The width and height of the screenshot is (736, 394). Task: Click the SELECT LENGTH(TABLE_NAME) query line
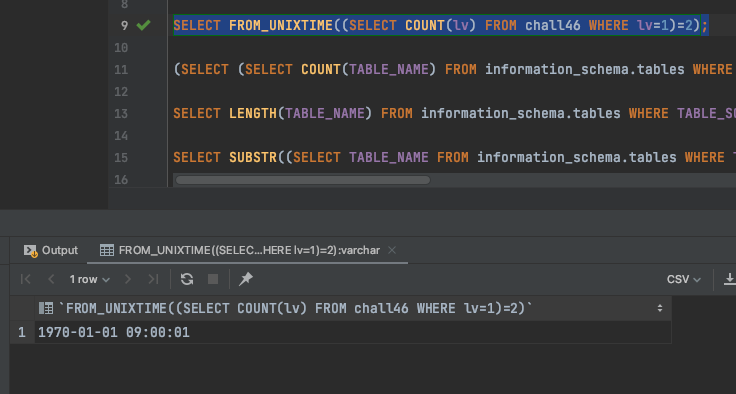coord(454,114)
